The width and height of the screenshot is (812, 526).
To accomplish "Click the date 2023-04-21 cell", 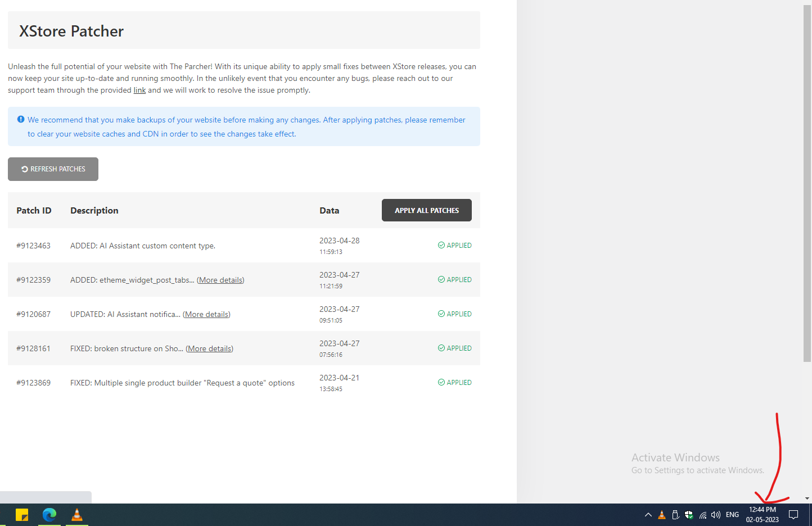I will (x=340, y=378).
